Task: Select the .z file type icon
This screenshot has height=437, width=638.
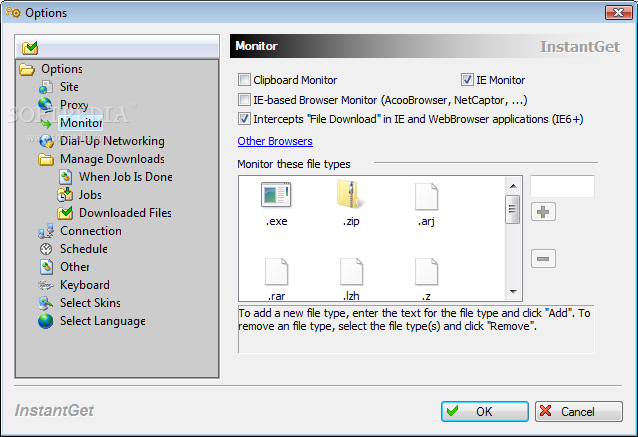Action: pos(426,271)
